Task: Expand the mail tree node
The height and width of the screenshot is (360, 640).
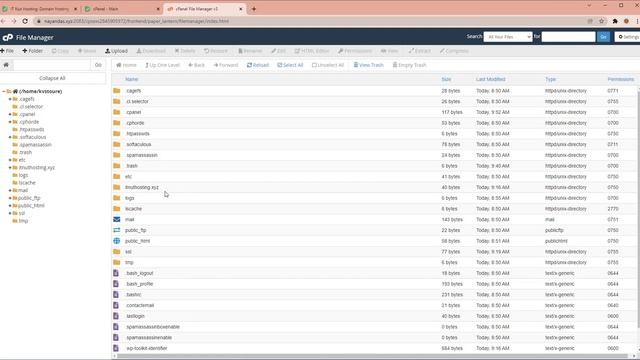Action: coord(10,190)
